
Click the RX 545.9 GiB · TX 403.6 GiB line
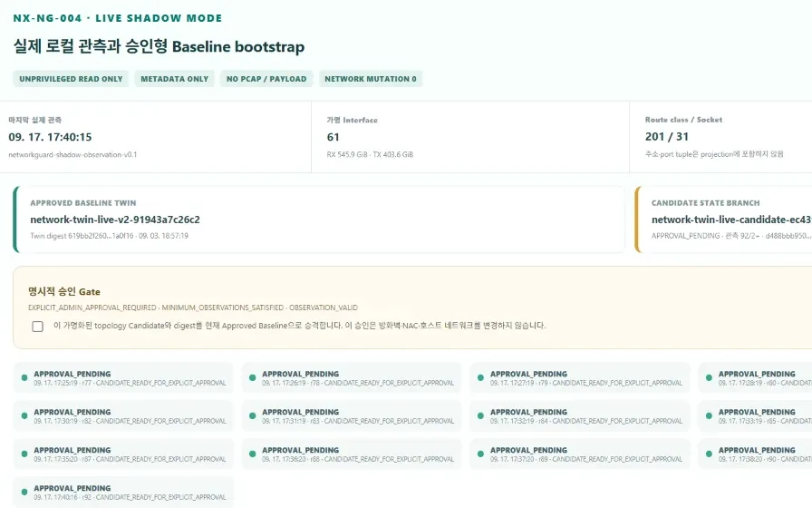pos(370,154)
